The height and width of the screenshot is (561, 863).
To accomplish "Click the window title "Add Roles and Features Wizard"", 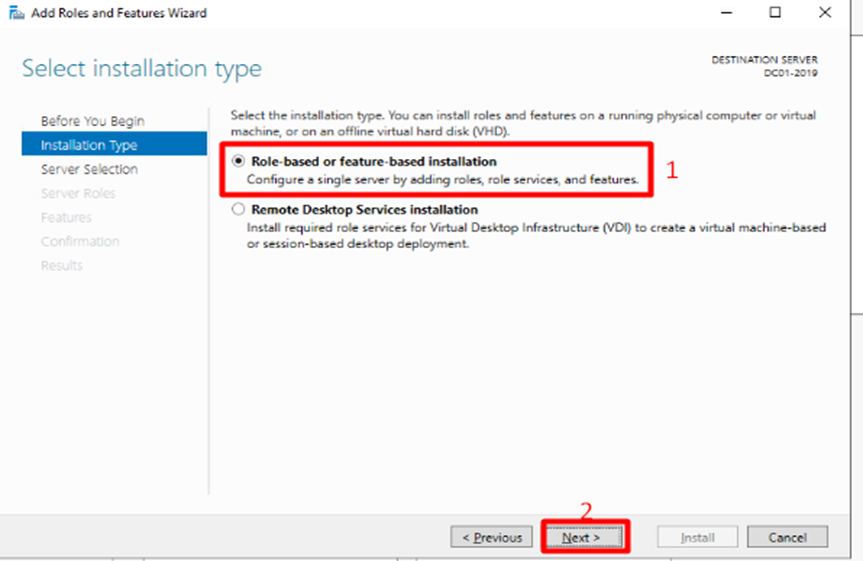I will pyautogui.click(x=119, y=13).
